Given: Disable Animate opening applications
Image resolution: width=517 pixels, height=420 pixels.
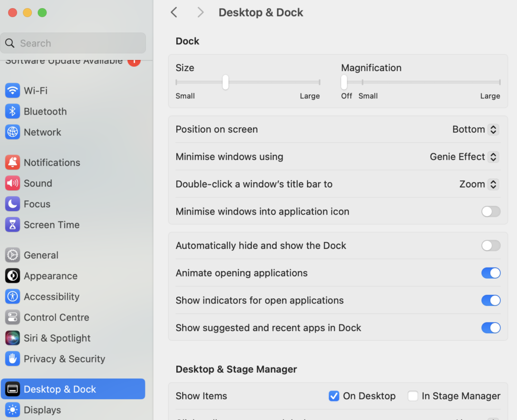Looking at the screenshot, I should 490,273.
